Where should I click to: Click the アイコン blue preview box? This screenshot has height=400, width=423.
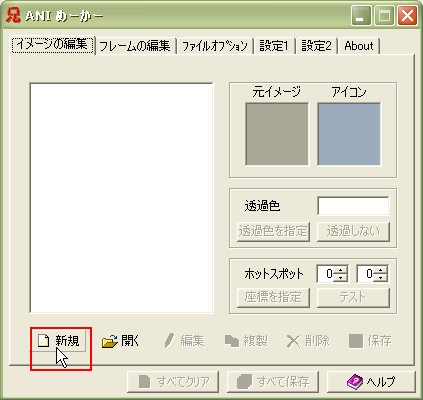(349, 134)
